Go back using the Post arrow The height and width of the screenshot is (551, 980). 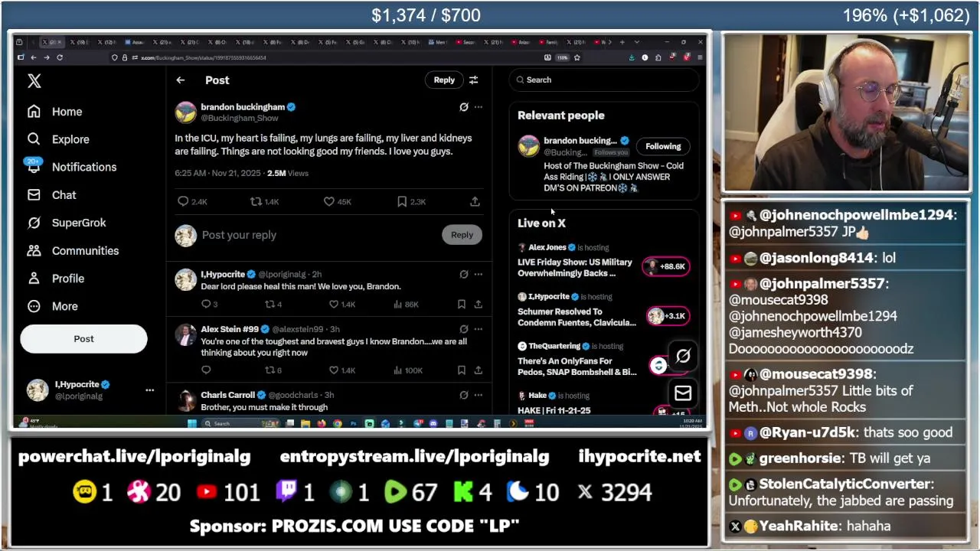click(x=181, y=80)
